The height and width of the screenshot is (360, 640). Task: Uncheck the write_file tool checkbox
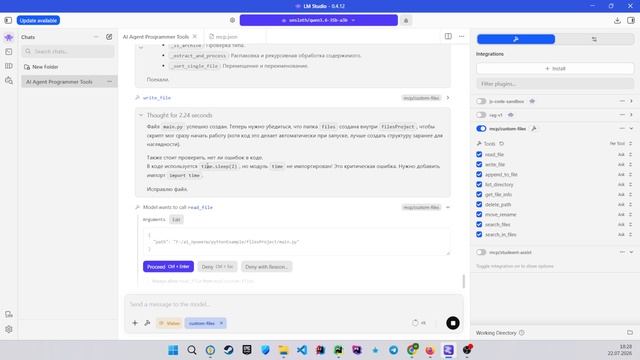pos(479,164)
